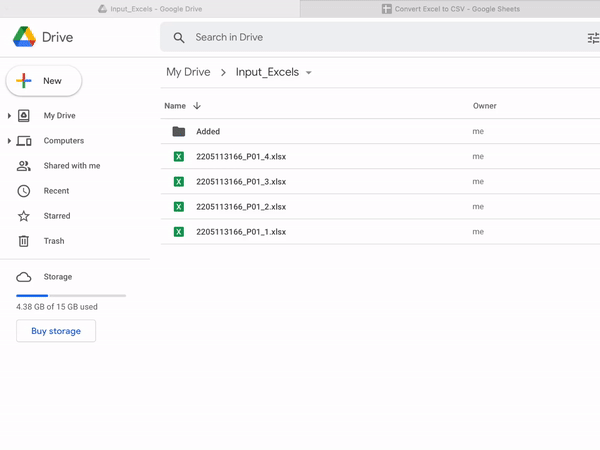Click the Trash bin icon
Image resolution: width=600 pixels, height=450 pixels.
click(24, 241)
